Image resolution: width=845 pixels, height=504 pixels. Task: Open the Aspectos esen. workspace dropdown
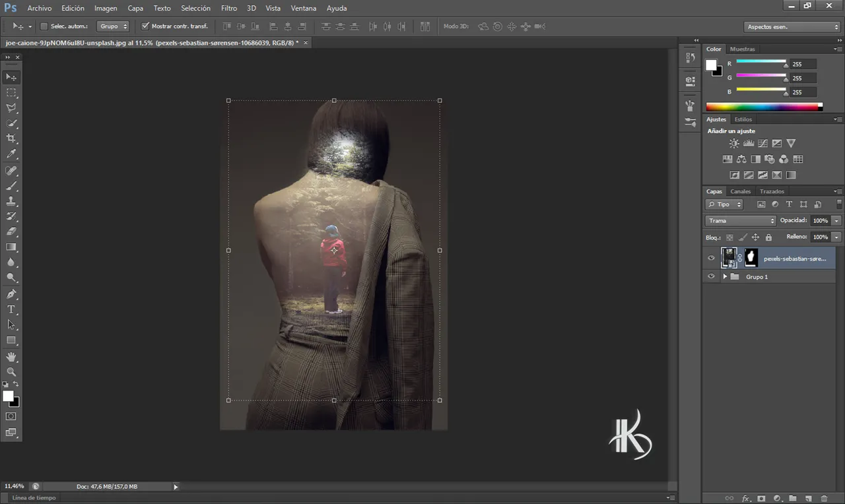point(792,27)
